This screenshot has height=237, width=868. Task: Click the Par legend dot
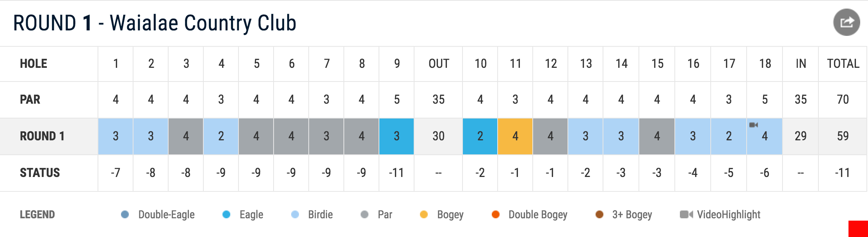click(365, 214)
